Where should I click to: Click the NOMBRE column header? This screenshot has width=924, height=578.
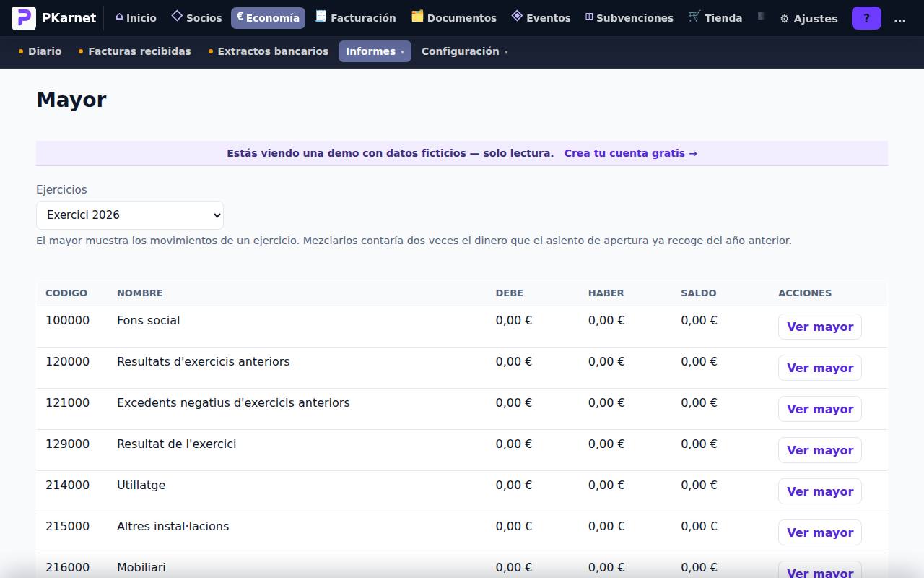140,293
